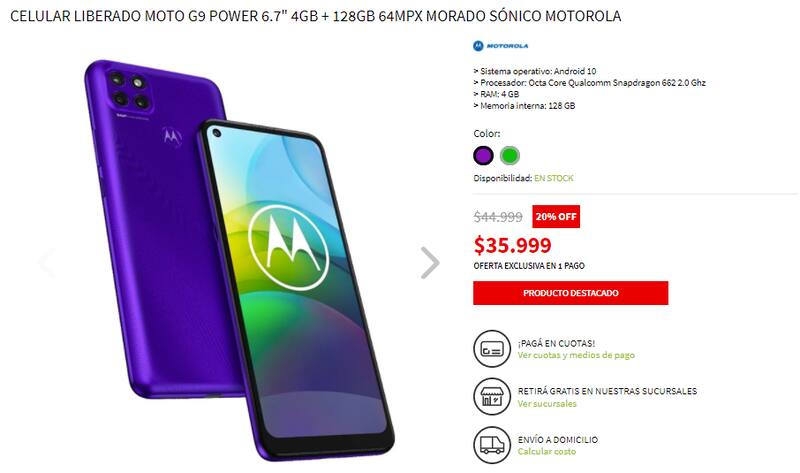This screenshot has width=800, height=473.
Task: Click the store pickup icon
Action: tap(492, 396)
